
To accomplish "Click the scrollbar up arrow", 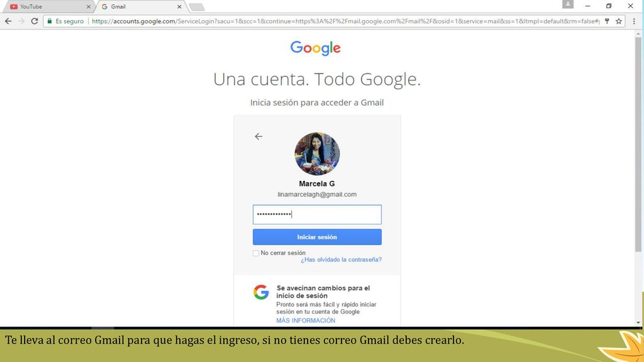I will click(638, 33).
